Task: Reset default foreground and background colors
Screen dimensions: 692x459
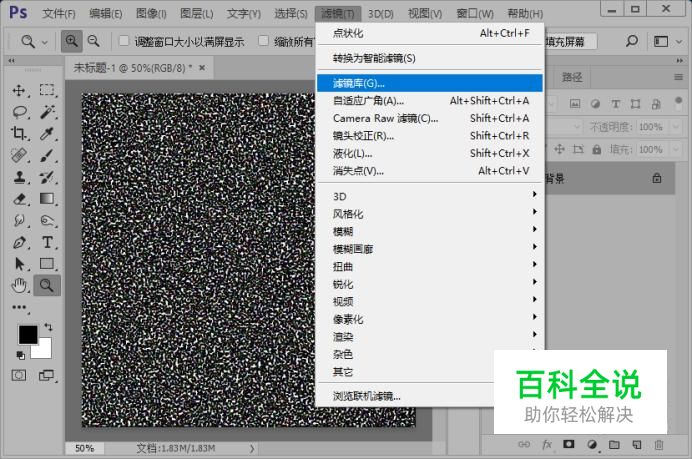Action: pos(20,355)
